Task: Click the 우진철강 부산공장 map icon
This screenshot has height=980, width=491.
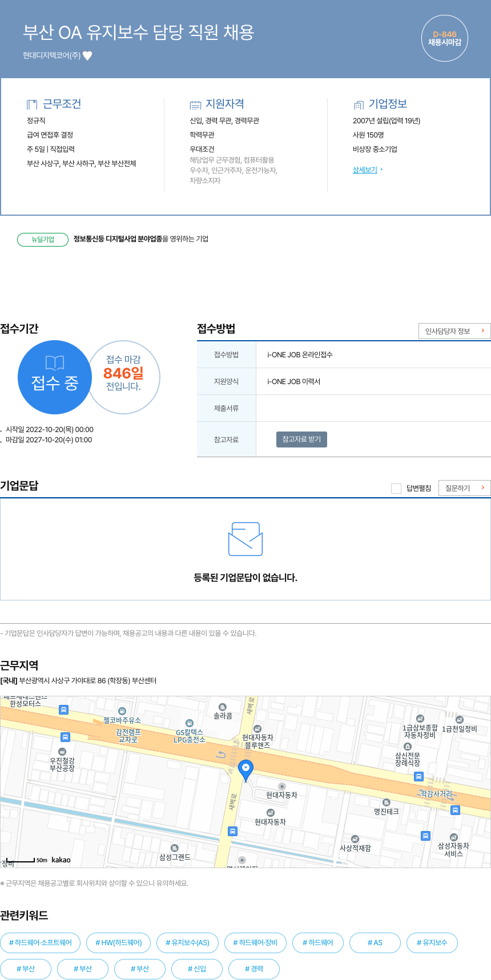Action: pyautogui.click(x=62, y=752)
